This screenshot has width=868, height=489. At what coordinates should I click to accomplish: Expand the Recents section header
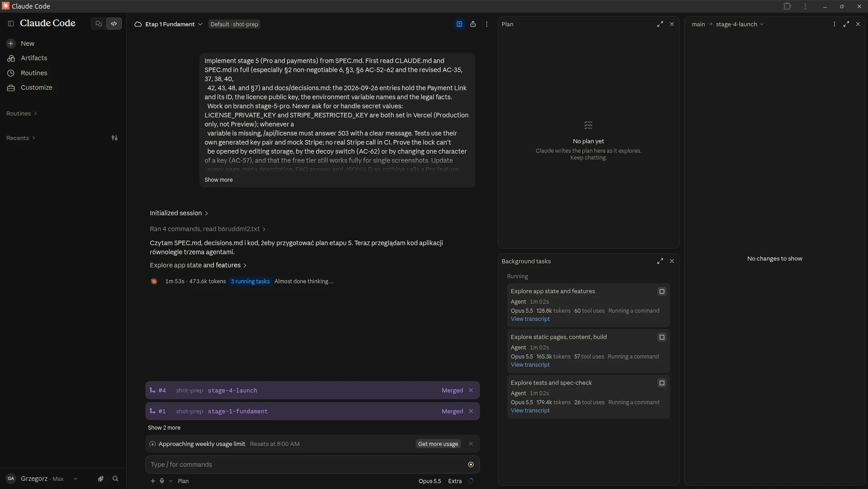point(21,138)
